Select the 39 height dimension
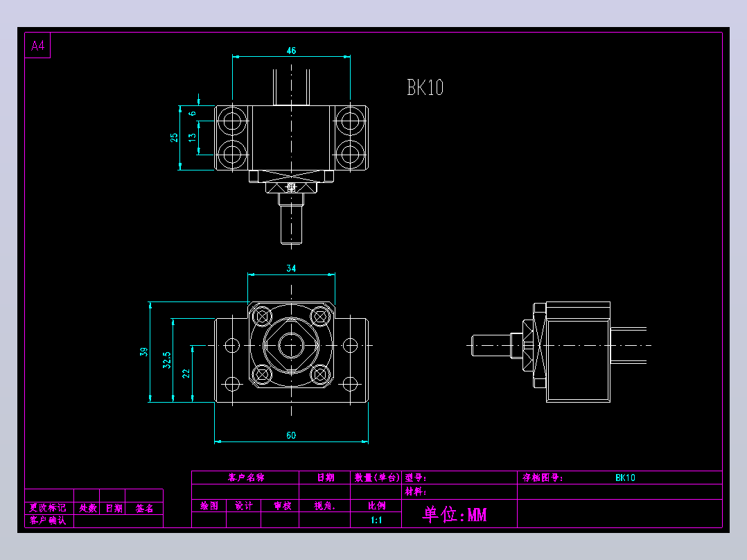The image size is (747, 560). click(x=143, y=351)
